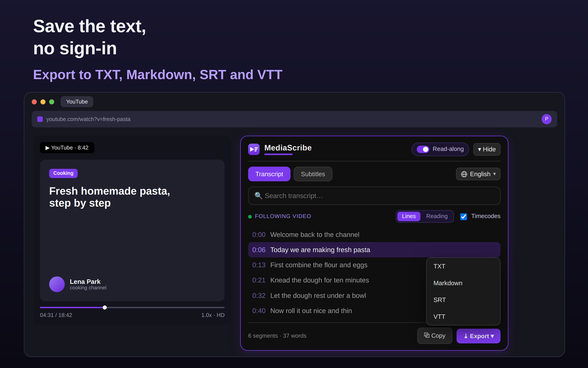Jump to 'Now roll it out nice and thin'

(311, 310)
